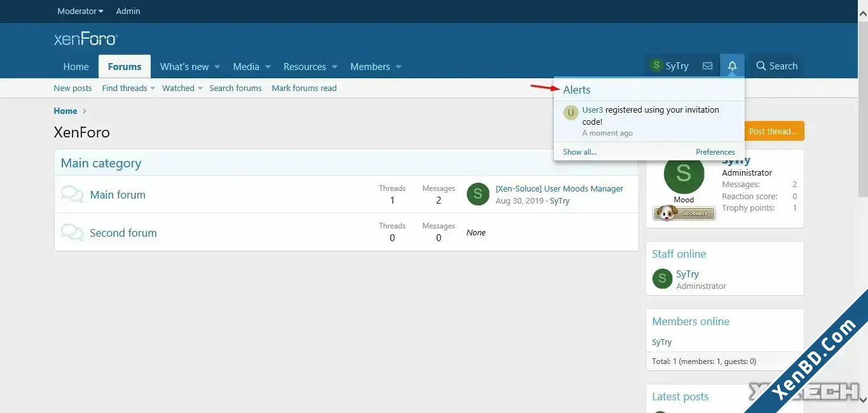Click Mark forums read
The image size is (868, 413).
coord(304,88)
